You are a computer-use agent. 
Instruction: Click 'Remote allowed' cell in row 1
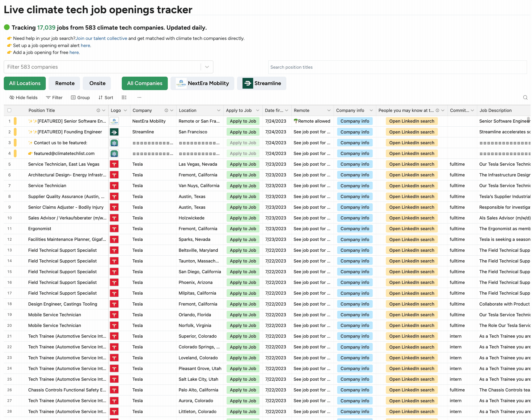[x=312, y=121]
